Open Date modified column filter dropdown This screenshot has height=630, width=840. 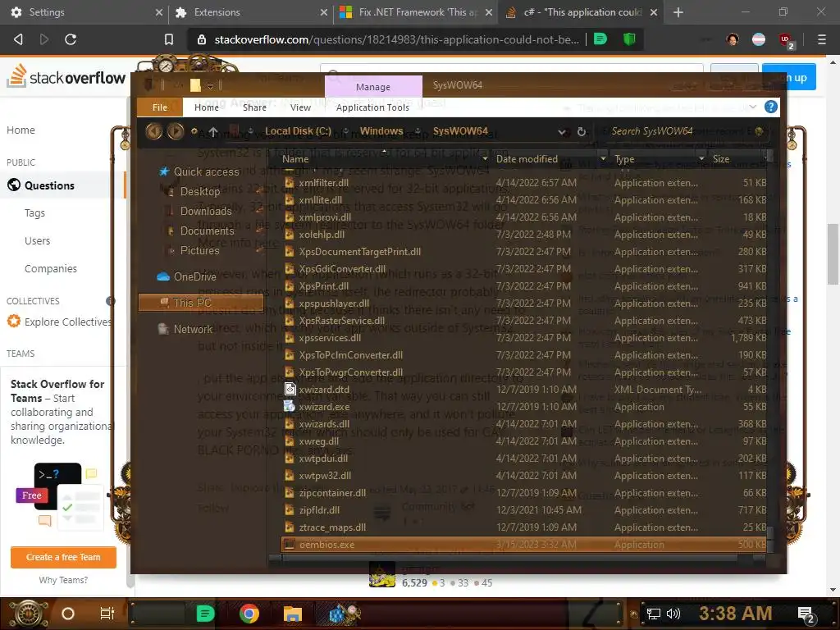click(x=603, y=158)
